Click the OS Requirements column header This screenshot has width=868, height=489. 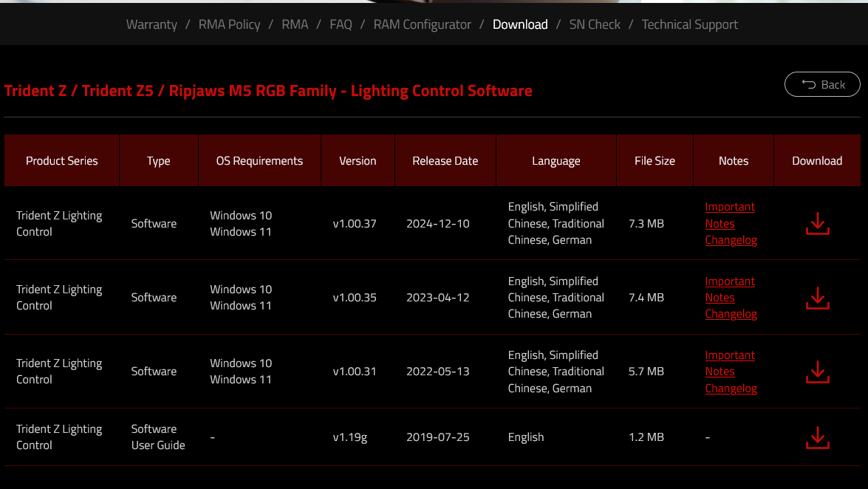(259, 160)
